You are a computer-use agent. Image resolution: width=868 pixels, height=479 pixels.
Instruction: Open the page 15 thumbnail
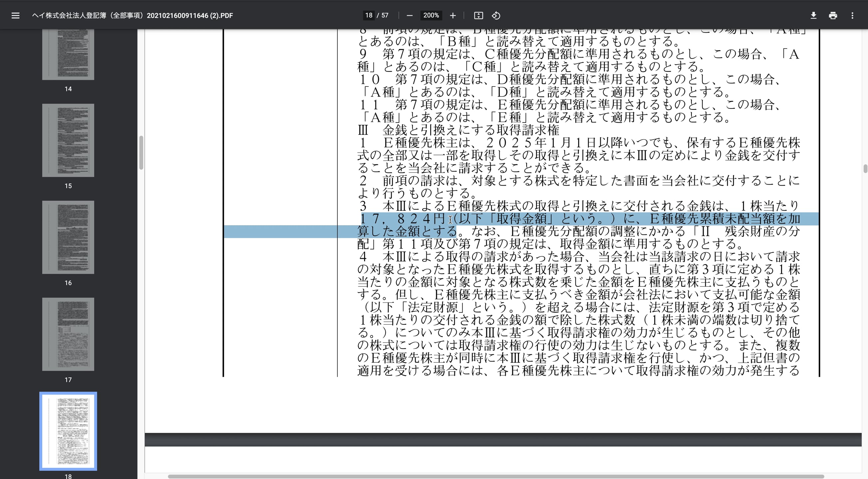click(x=68, y=140)
